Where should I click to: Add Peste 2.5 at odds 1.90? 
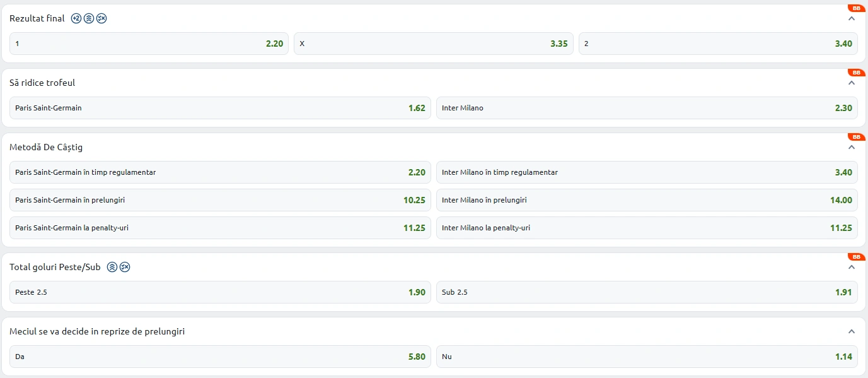click(x=221, y=292)
